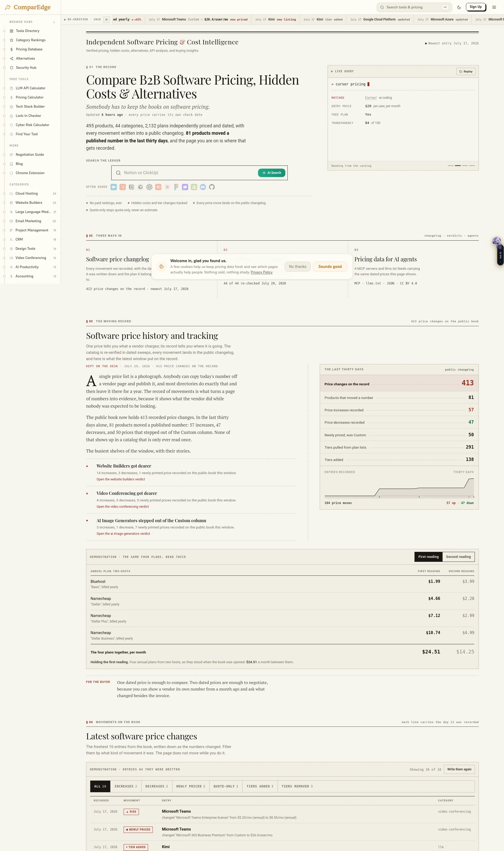Click the OpenAI icon in Often Asked

click(149, 187)
